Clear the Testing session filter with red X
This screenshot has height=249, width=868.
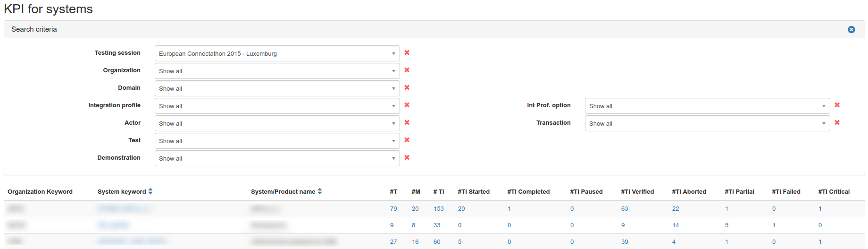coord(407,52)
